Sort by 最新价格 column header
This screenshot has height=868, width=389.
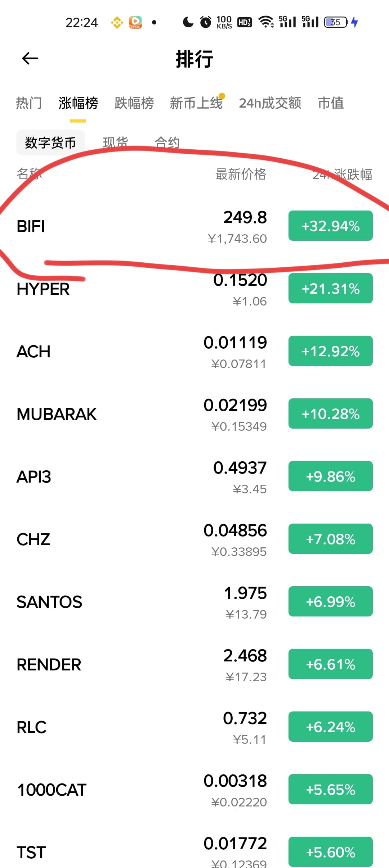(x=241, y=174)
